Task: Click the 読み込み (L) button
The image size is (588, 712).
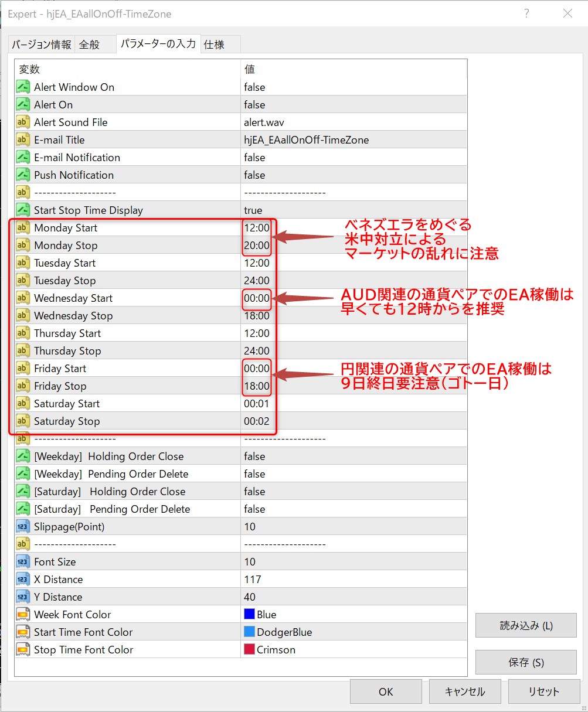Action: pos(526,625)
